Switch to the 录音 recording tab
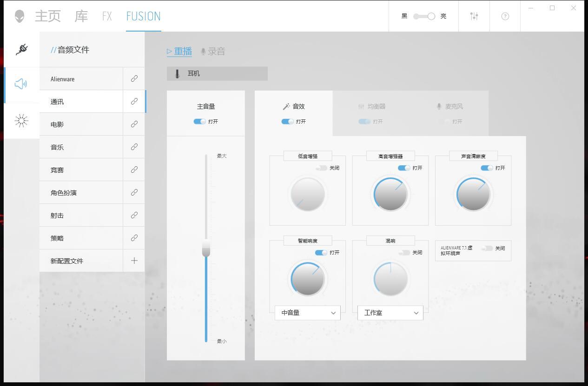Screen dimensions: 588x386 pos(213,52)
